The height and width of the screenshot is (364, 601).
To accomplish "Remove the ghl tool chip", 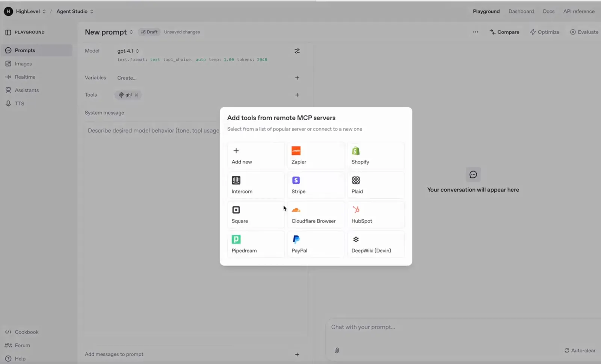I will click(x=136, y=95).
